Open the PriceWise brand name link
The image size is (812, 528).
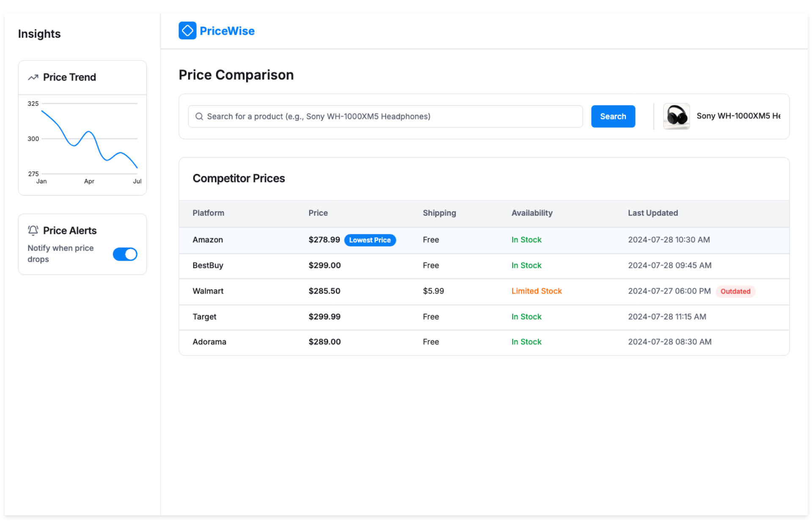point(227,31)
